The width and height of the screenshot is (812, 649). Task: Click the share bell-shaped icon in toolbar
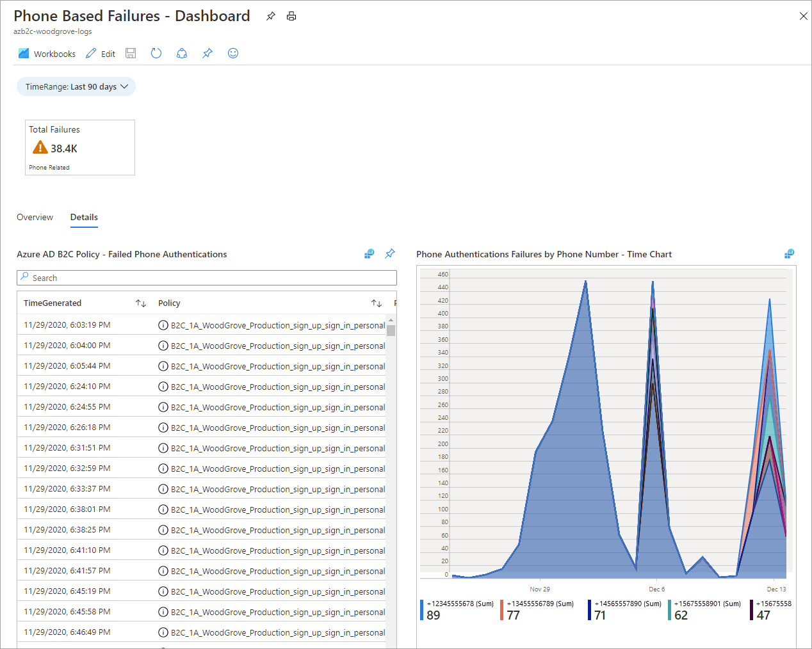click(x=182, y=53)
